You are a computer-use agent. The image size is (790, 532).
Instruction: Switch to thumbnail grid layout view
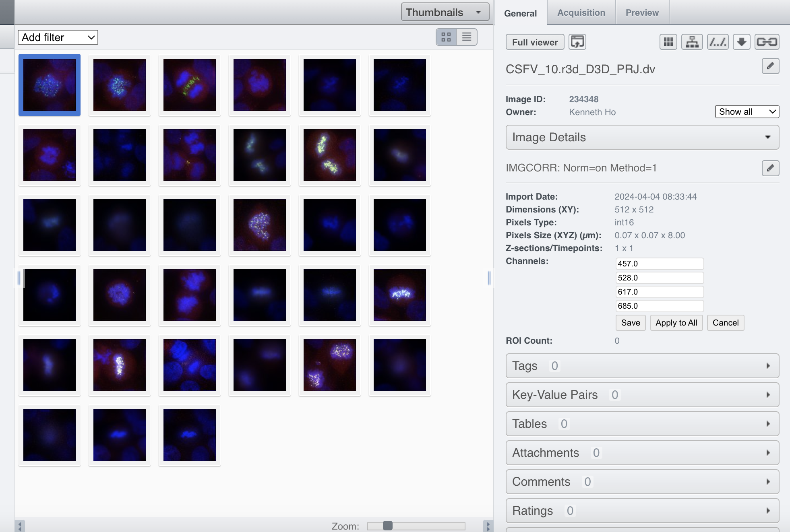446,37
